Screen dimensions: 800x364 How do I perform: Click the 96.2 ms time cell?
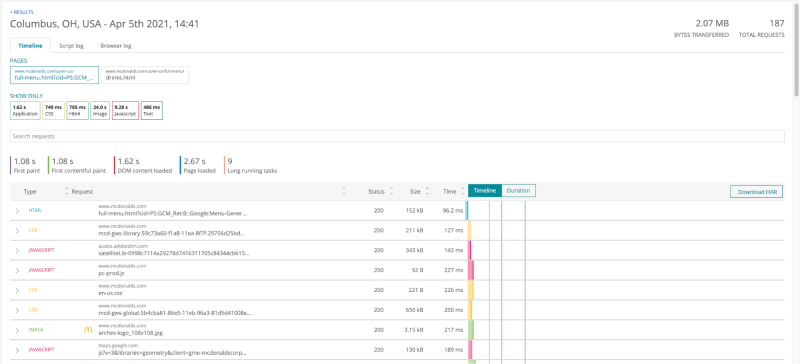(x=454, y=210)
